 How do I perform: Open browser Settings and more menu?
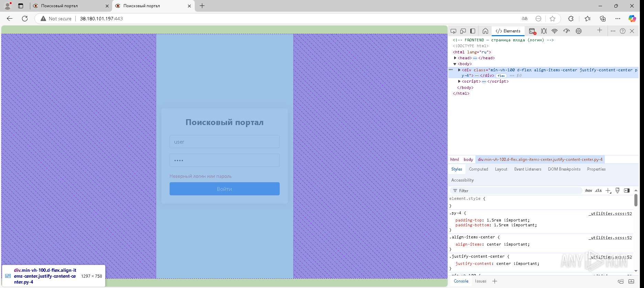click(618, 19)
